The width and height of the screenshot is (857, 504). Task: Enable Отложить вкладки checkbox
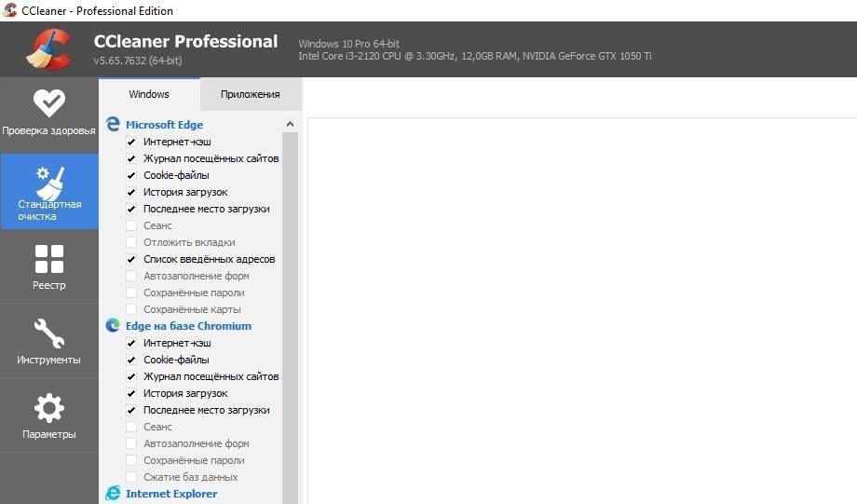tap(131, 242)
